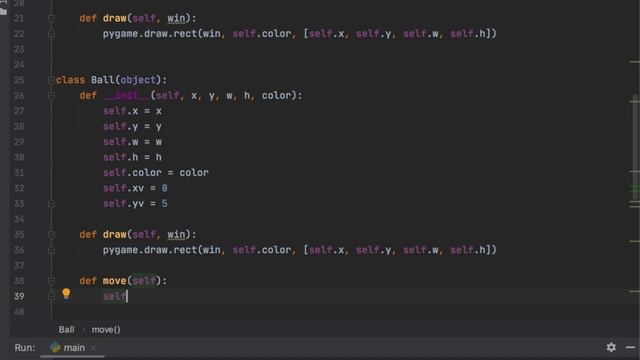
Task: Click line number 39 in gutter
Action: (x=19, y=296)
